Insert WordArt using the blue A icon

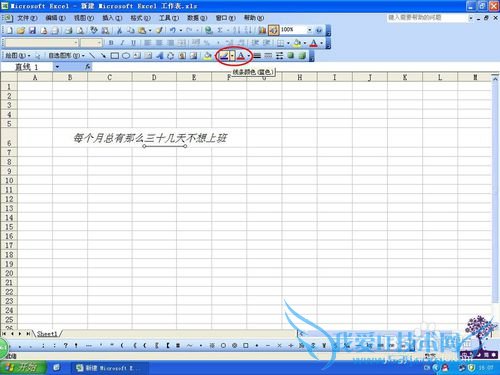(x=159, y=56)
